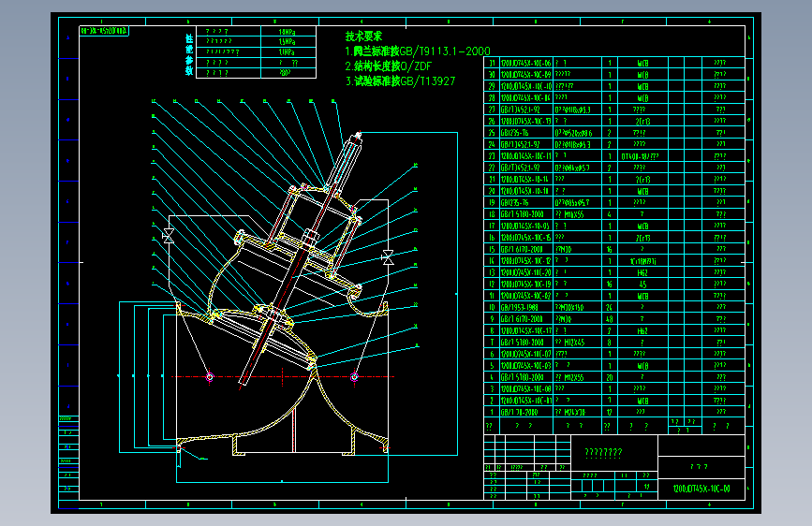Viewport: 812px width, 526px height.
Task: Select 2Cr13 material in parts row 26
Action: pyautogui.click(x=642, y=121)
